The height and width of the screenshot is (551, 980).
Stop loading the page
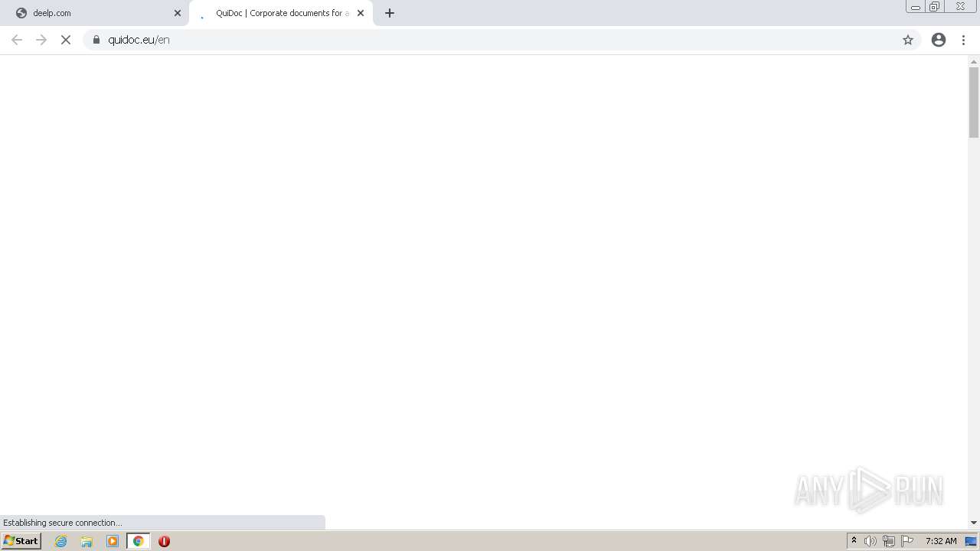click(x=66, y=40)
